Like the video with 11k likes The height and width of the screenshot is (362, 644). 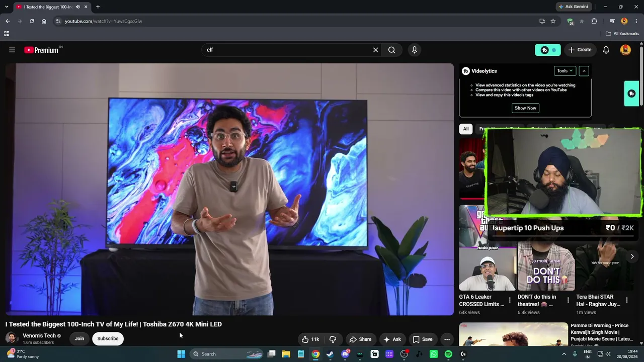click(x=310, y=339)
